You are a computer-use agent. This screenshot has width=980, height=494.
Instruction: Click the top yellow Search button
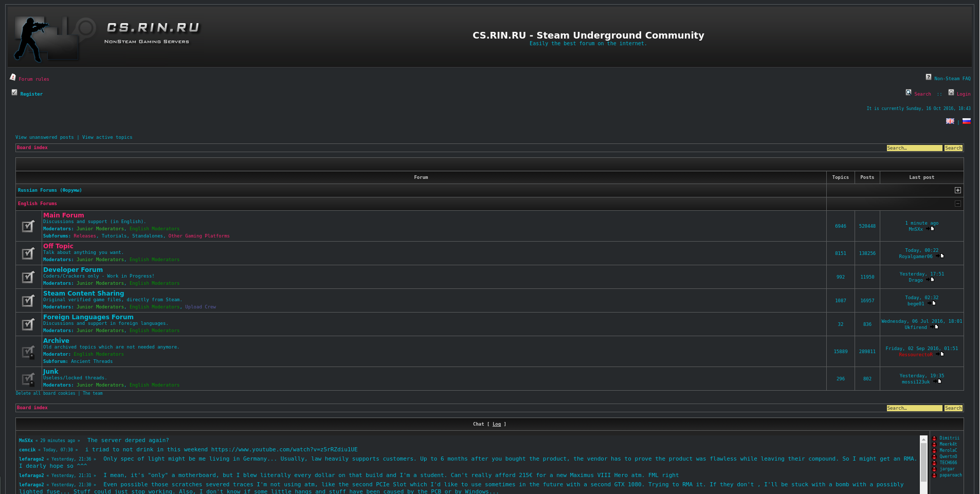(953, 148)
